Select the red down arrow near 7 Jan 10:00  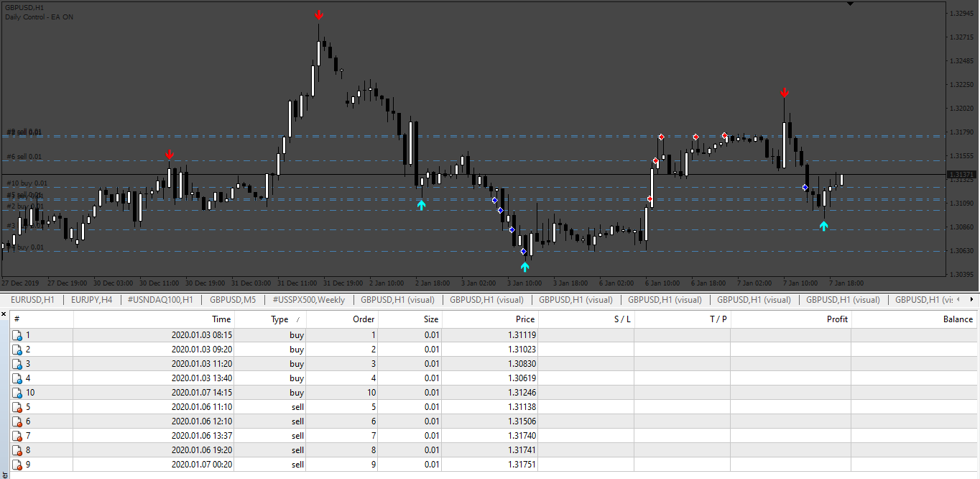pyautogui.click(x=785, y=93)
